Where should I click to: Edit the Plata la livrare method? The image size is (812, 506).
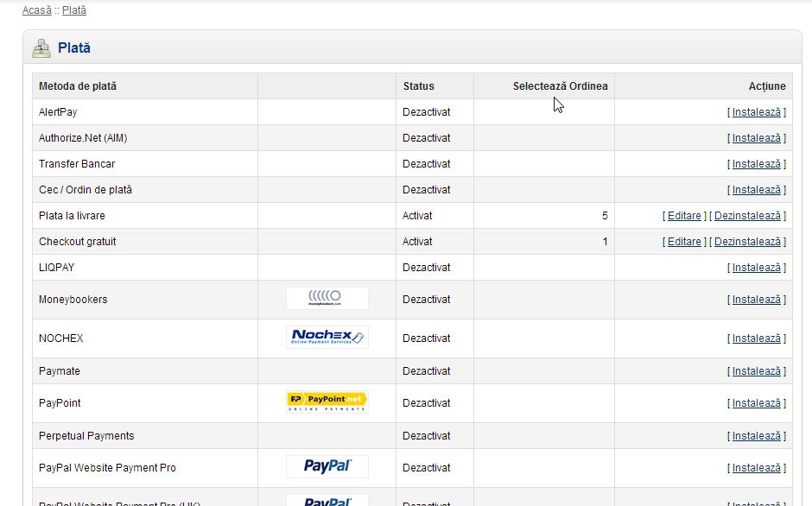[684, 216]
